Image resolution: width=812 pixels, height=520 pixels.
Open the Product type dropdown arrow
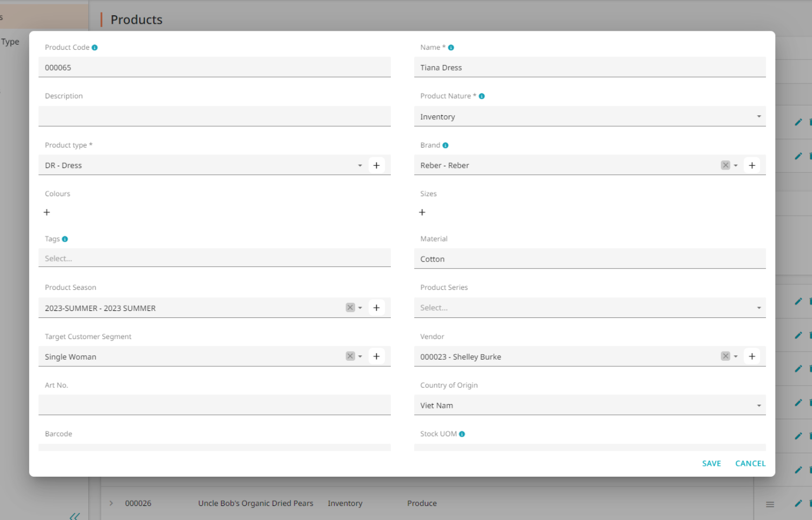(360, 166)
